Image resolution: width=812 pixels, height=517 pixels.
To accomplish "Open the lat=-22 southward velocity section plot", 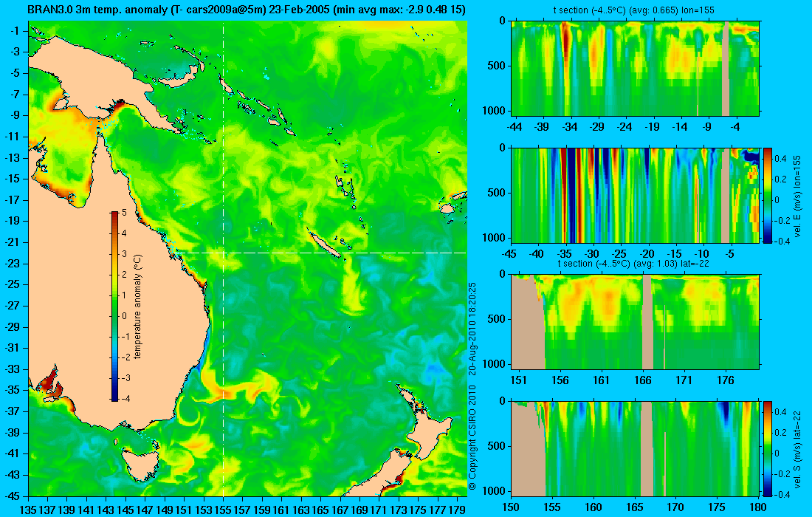I will click(636, 448).
